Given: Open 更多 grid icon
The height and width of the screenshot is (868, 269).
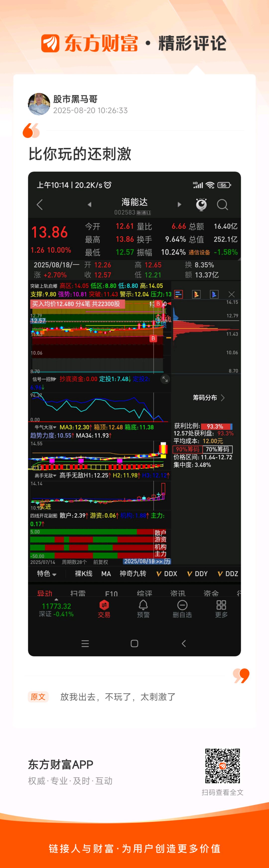Looking at the screenshot, I should pos(221,609).
